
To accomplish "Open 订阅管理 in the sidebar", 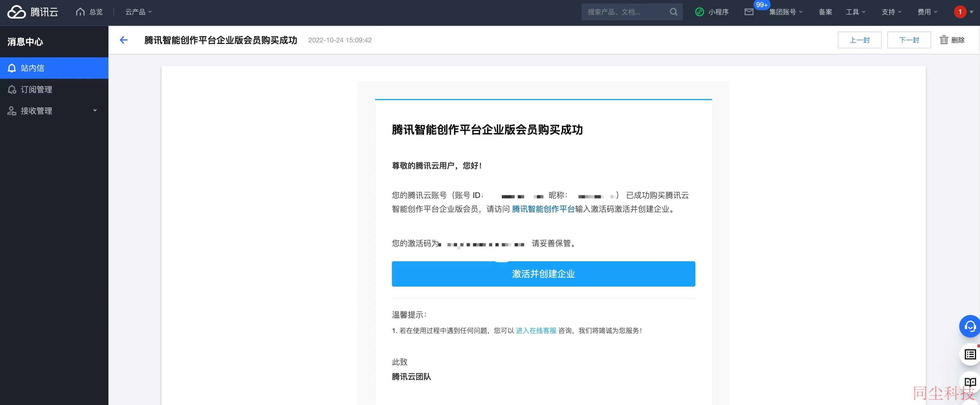I will point(54,89).
